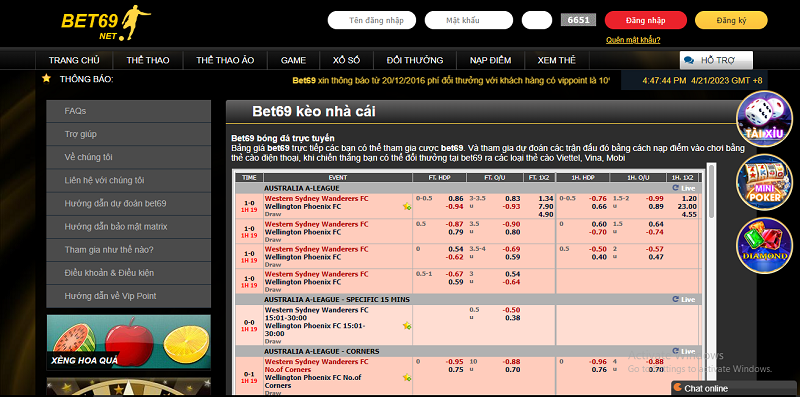Image resolution: width=800 pixels, height=397 pixels.
Task: Click the odds table vertical scrollbar
Action: pos(711,192)
